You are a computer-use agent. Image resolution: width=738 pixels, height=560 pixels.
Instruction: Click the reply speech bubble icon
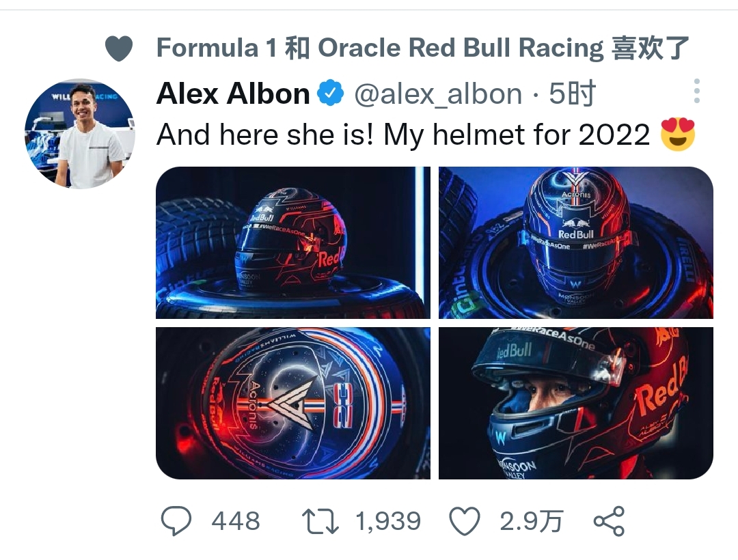point(176,522)
